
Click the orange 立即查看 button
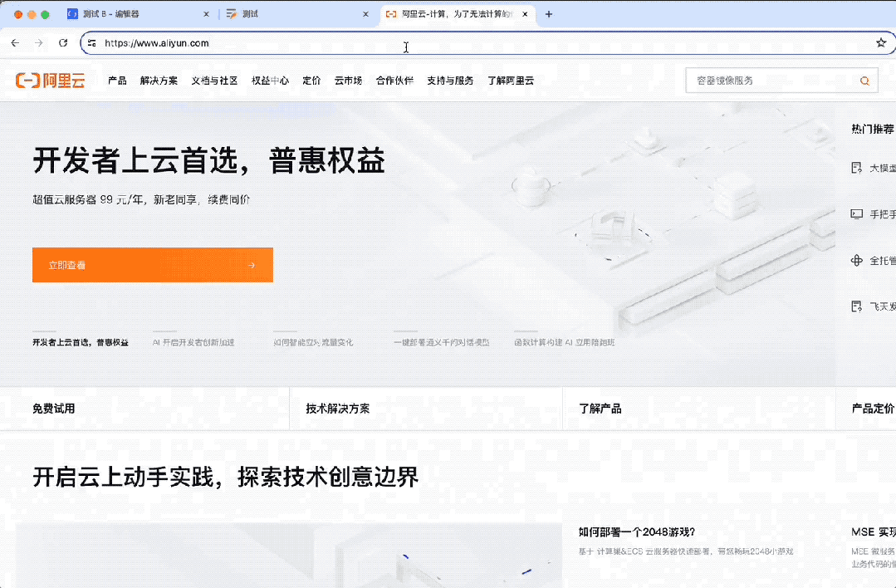153,265
